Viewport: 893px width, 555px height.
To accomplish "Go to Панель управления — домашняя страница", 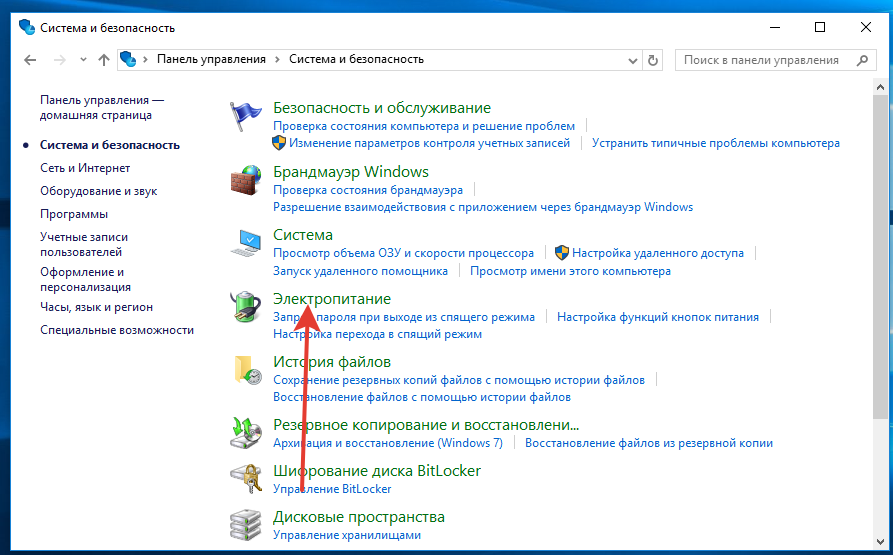I will point(102,107).
